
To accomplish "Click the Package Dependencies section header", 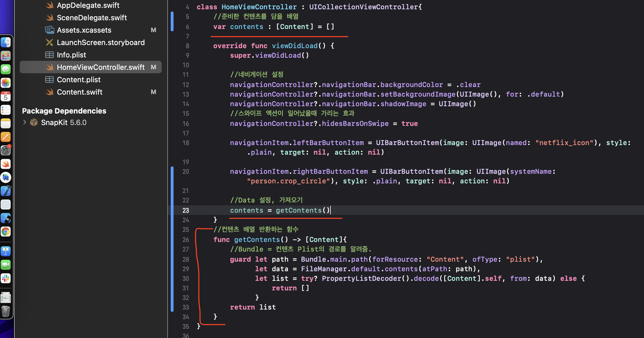I will [x=64, y=111].
